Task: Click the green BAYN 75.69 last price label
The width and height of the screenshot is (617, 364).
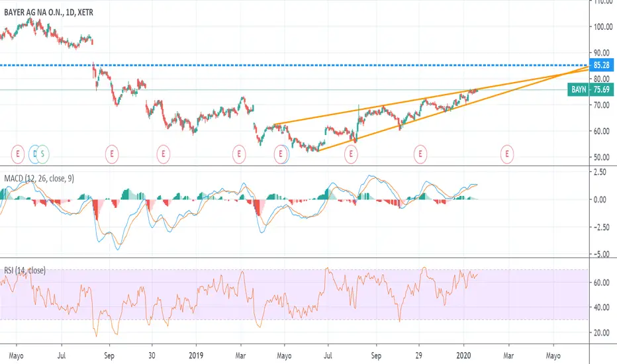Action: 591,90
